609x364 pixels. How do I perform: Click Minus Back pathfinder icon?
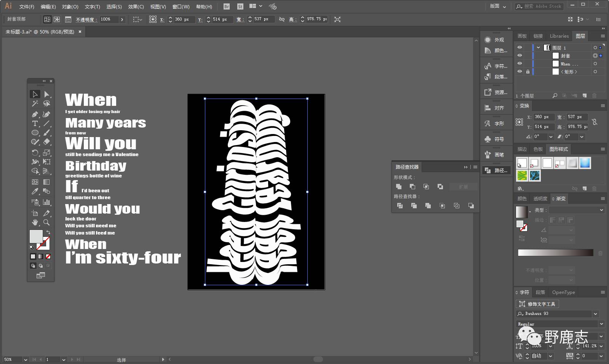471,206
